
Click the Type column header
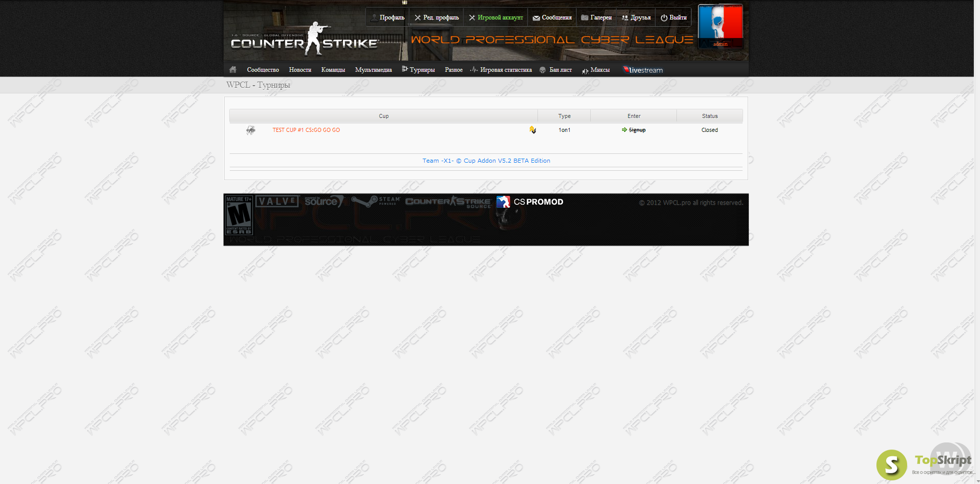(x=564, y=116)
